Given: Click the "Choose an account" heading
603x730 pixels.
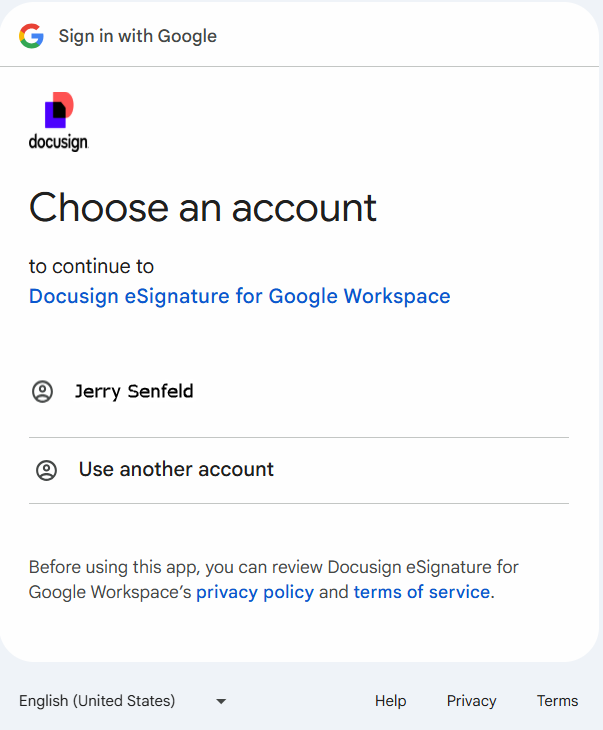Looking at the screenshot, I should [x=203, y=207].
